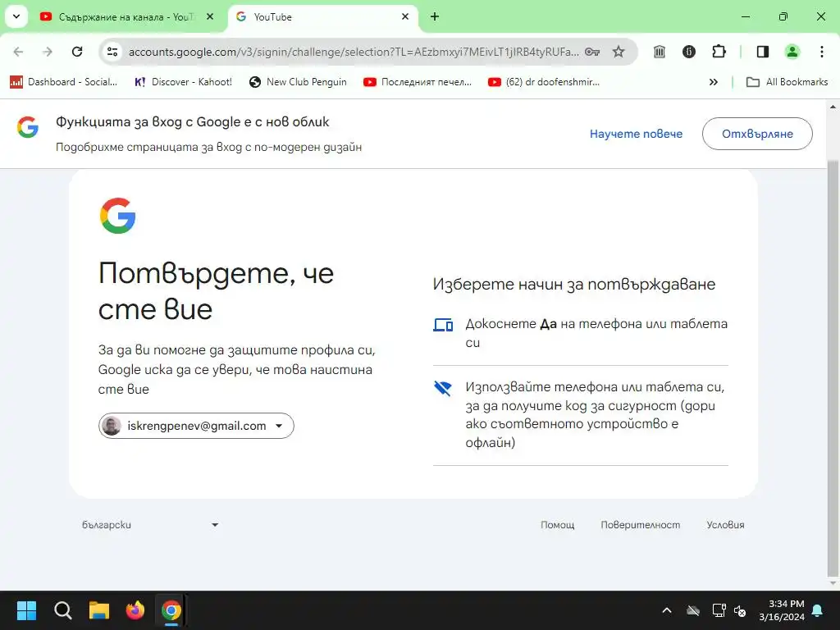Open the Extensions puzzle piece menu
The height and width of the screenshot is (630, 840).
click(x=719, y=52)
